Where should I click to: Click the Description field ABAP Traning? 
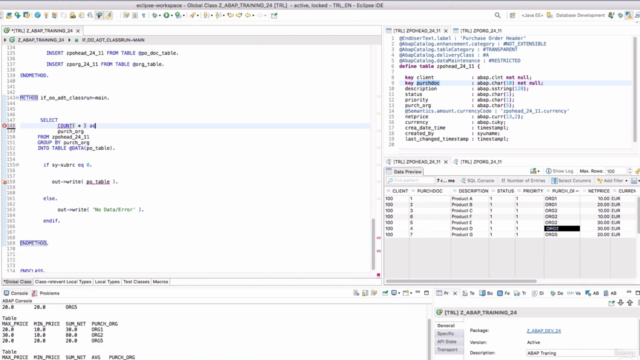pos(571,353)
